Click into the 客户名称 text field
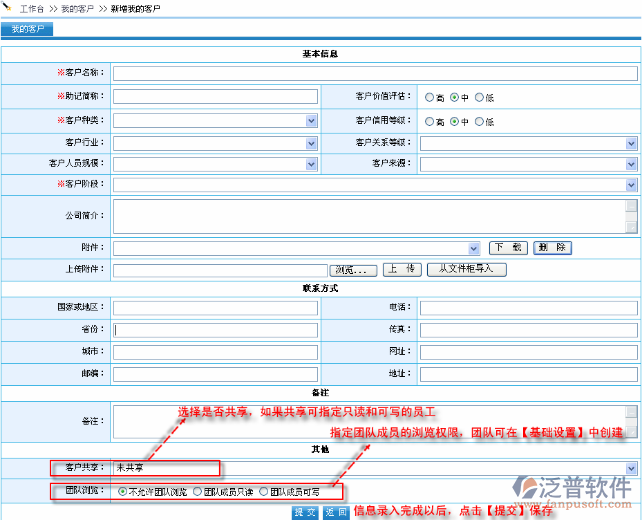This screenshot has height=520, width=642. point(374,73)
